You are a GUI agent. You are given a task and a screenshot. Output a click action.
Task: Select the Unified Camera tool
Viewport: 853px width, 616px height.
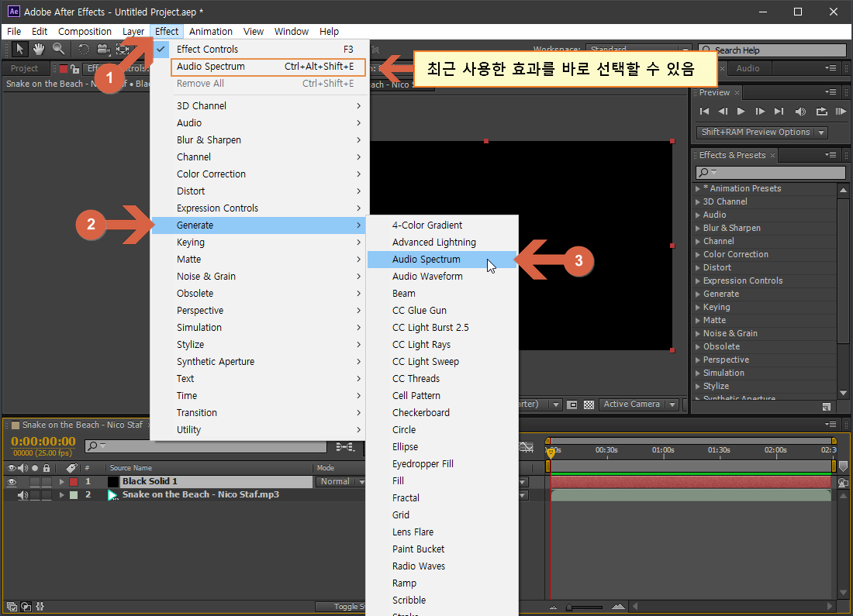(103, 49)
